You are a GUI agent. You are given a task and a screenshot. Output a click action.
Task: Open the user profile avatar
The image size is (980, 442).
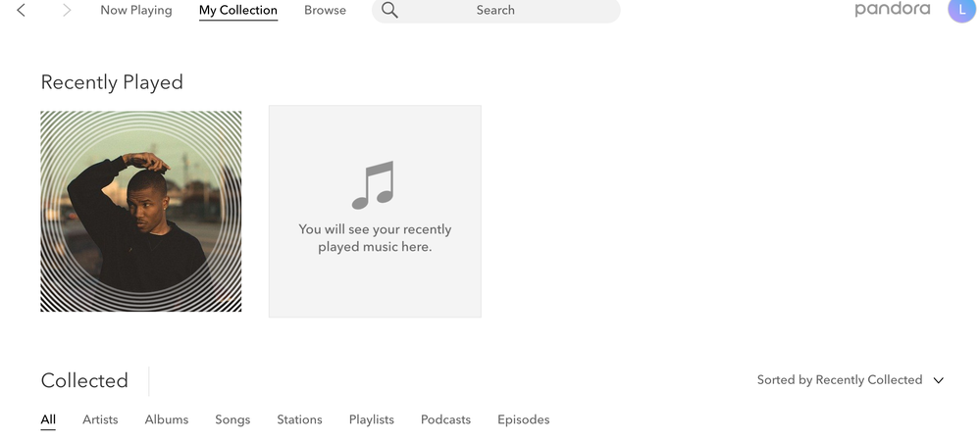tap(961, 10)
